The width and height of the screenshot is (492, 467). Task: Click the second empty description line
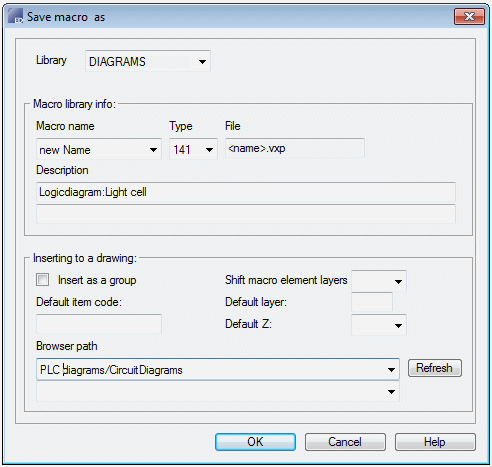tap(246, 214)
